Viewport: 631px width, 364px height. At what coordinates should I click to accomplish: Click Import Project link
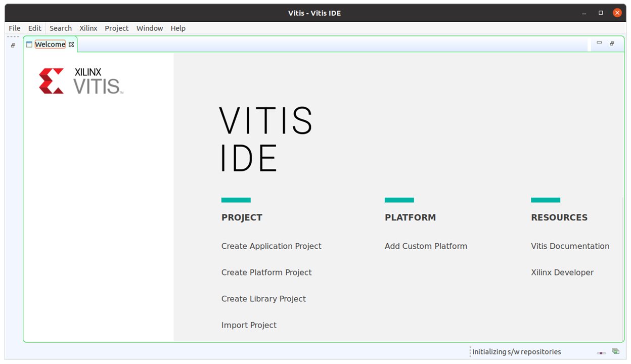pyautogui.click(x=249, y=325)
